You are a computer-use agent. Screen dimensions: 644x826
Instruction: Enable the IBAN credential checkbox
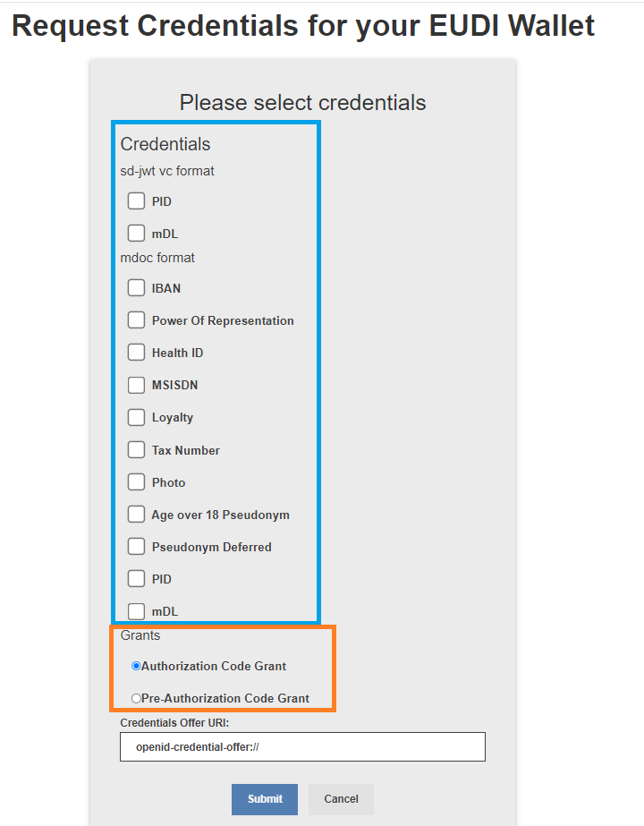[x=136, y=288]
